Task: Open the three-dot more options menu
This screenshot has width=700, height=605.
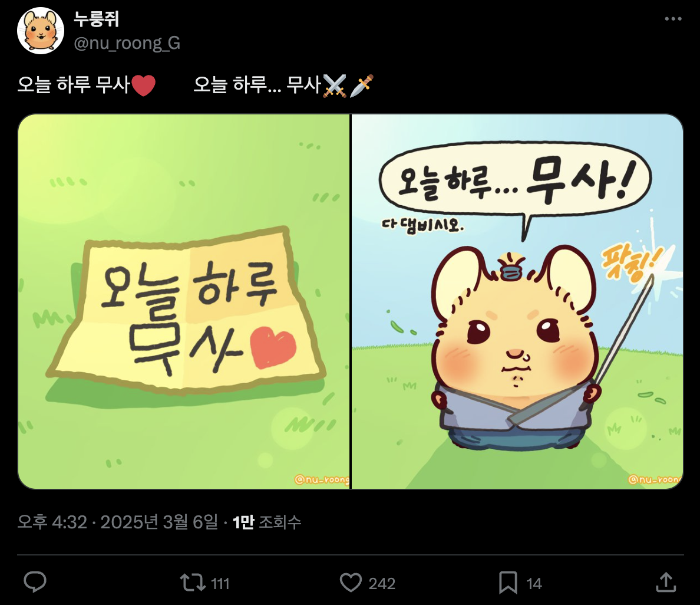Action: (x=673, y=19)
